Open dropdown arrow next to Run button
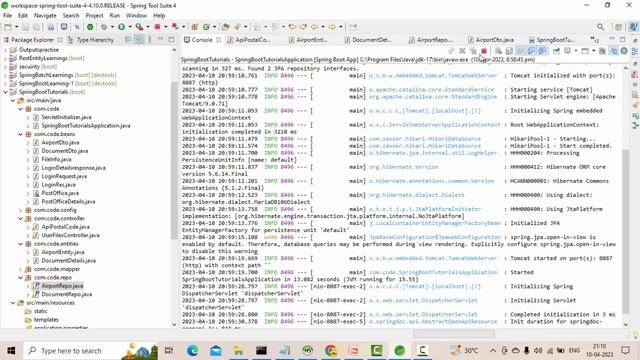Image resolution: width=640 pixels, height=360 pixels. [x=130, y=27]
